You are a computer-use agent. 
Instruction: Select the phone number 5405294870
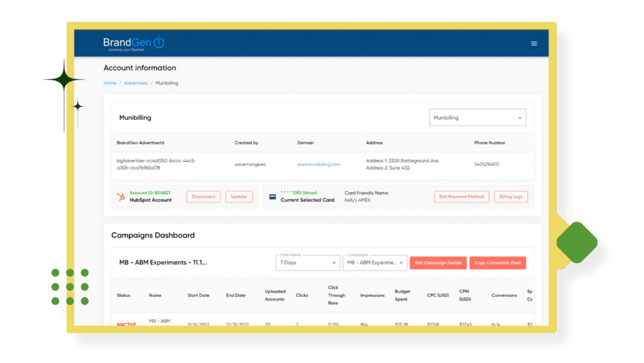[x=486, y=164]
